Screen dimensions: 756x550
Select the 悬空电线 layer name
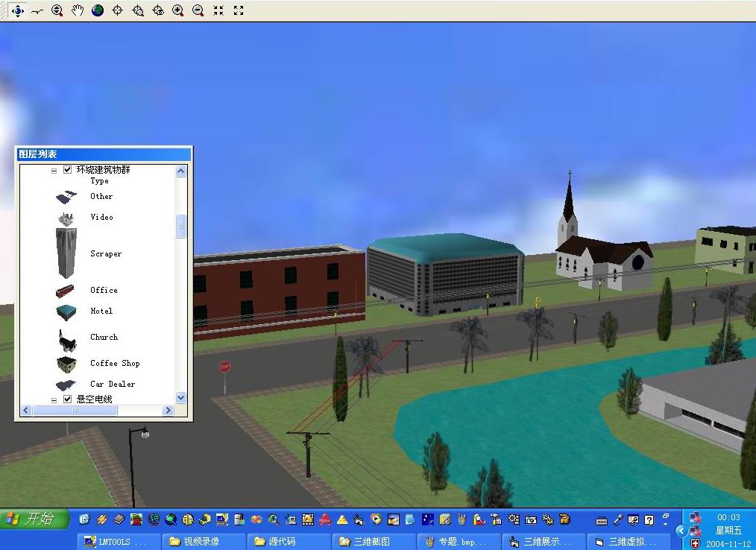click(95, 399)
